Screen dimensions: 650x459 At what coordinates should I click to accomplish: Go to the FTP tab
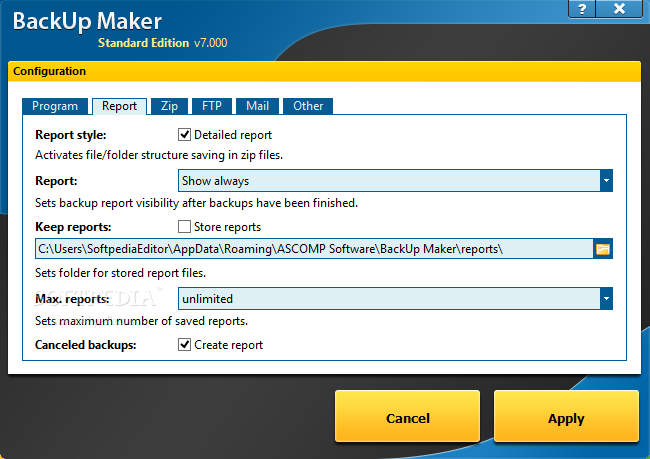click(x=212, y=106)
